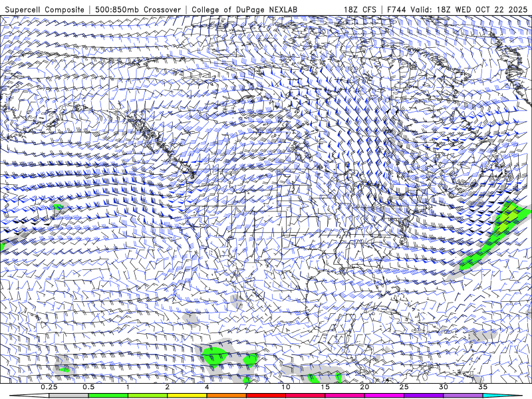Screen dimensions: 532x399
Task: Click the legend value 30
Action: click(x=444, y=387)
